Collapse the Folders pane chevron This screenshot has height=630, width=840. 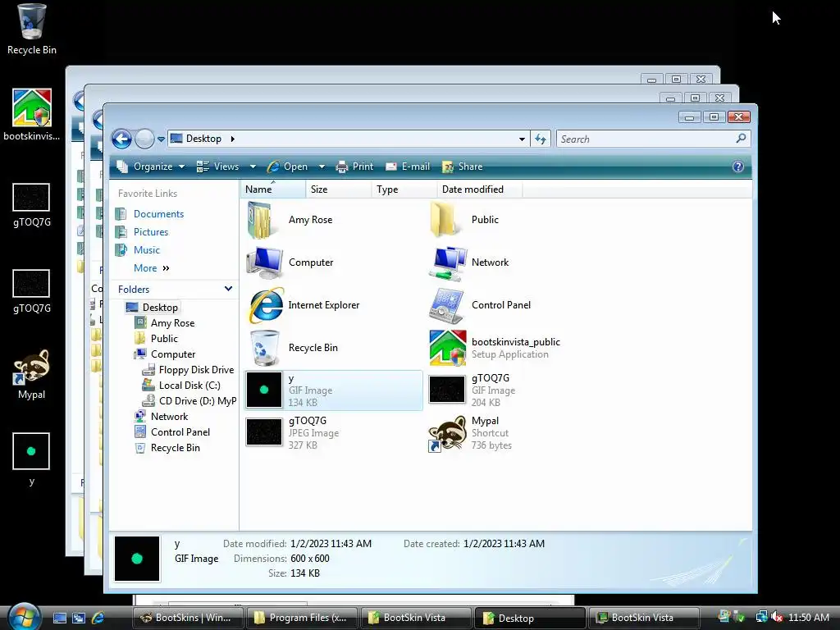point(228,289)
